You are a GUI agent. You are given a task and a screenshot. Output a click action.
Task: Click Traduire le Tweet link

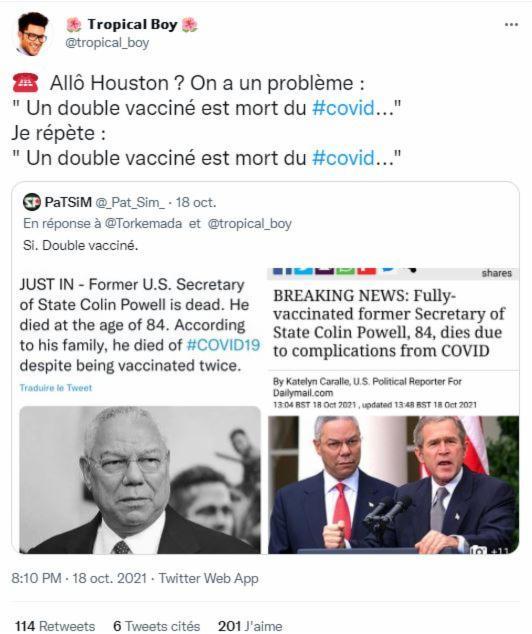click(56, 388)
